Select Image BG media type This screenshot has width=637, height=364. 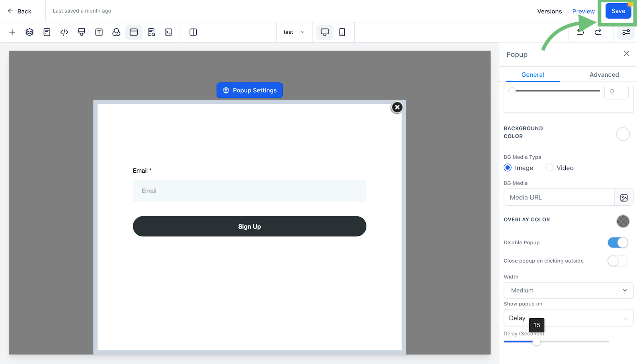click(508, 168)
